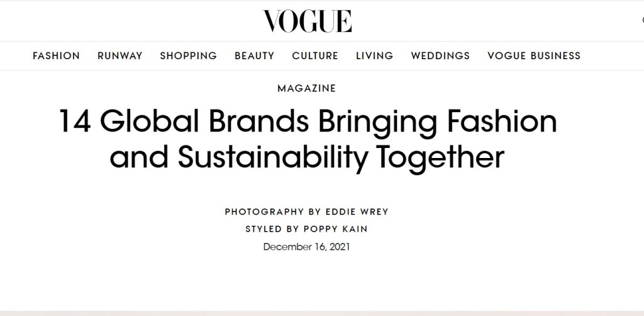The width and height of the screenshot is (644, 316).
Task: Open the Living section link
Action: [x=374, y=55]
